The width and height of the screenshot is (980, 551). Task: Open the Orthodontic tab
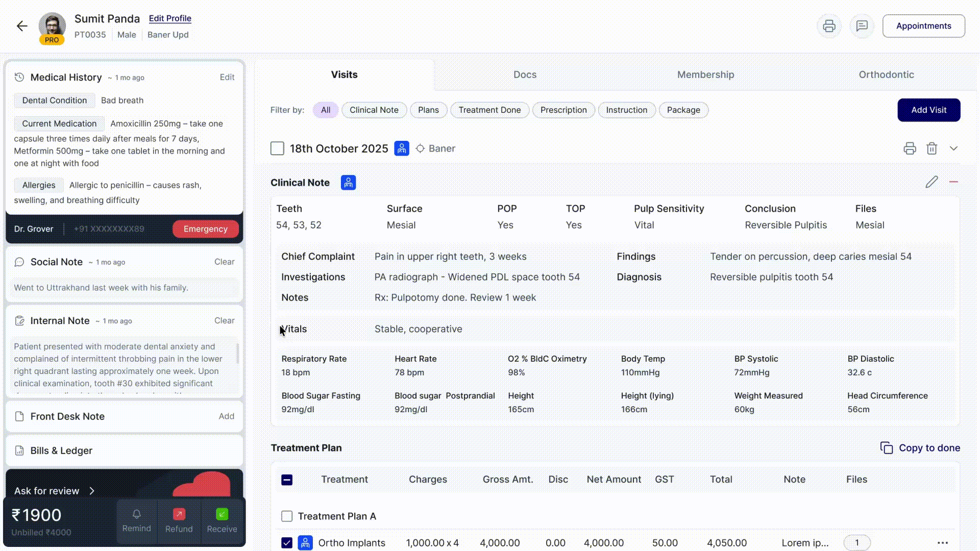coord(886,74)
